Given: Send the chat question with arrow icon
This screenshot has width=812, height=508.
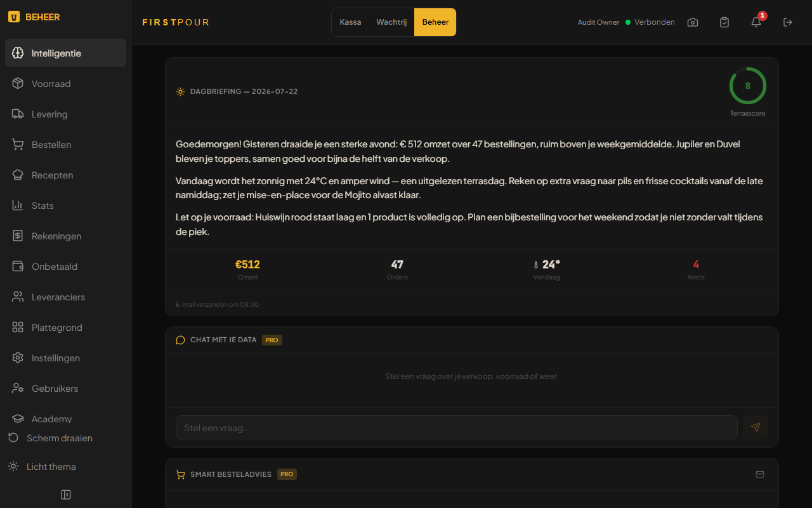Looking at the screenshot, I should coord(756,427).
